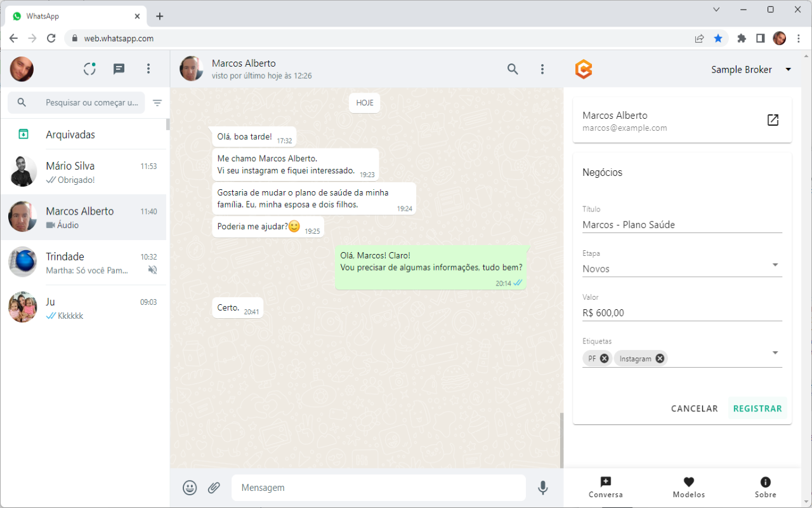Click the green reply 'Olá, Marcos! Claro!'
The width and height of the screenshot is (812, 508).
coord(431,267)
